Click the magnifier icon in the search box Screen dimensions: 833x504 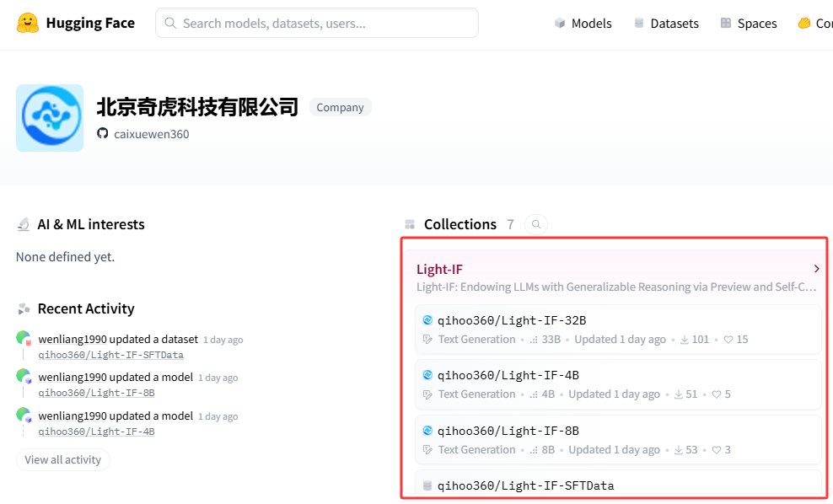[170, 23]
